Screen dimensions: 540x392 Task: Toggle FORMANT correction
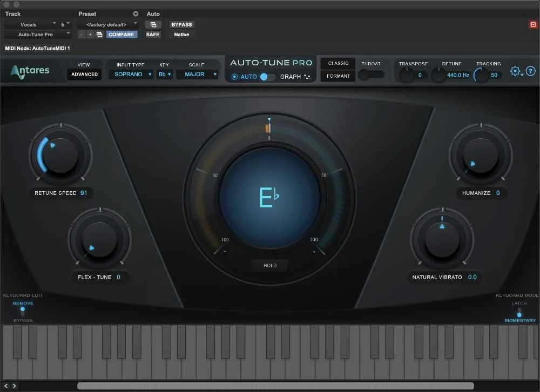point(338,76)
